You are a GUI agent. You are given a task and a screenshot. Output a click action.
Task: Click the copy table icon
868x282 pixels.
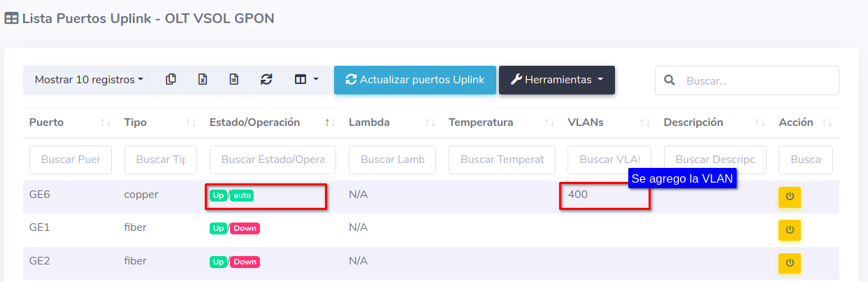[171, 80]
